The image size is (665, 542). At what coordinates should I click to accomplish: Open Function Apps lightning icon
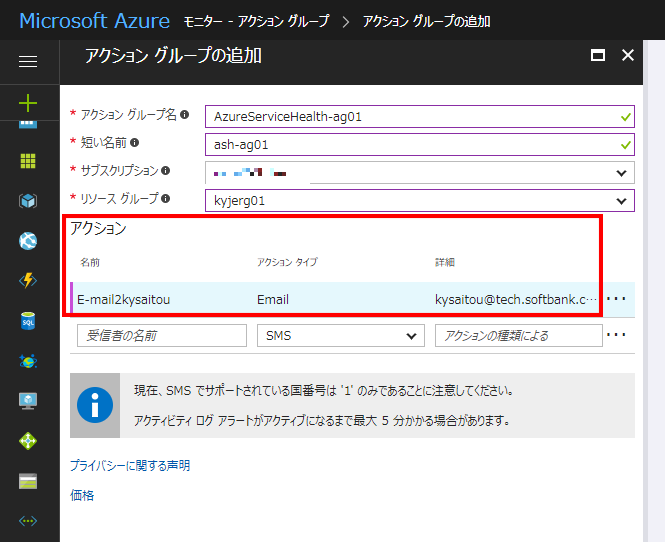(28, 281)
